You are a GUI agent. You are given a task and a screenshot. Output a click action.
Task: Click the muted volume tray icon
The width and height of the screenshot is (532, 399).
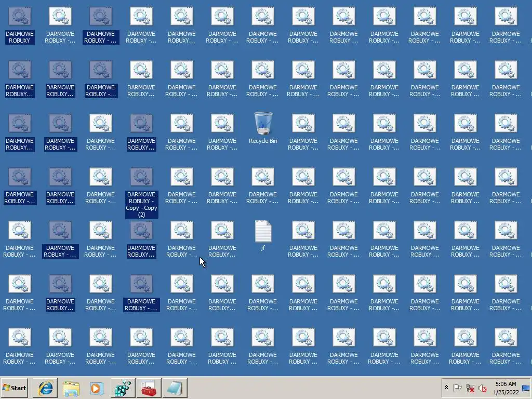click(x=482, y=388)
